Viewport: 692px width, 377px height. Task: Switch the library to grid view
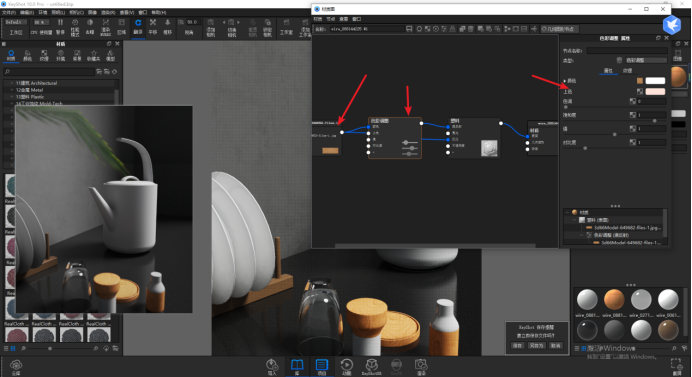coord(13,348)
